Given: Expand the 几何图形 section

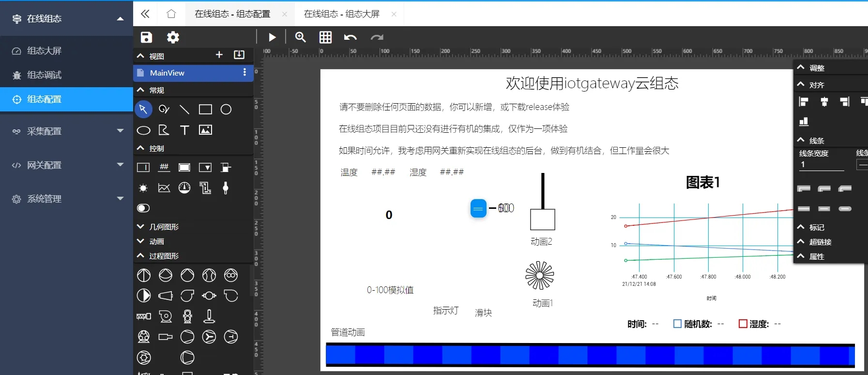Looking at the screenshot, I should point(164,227).
